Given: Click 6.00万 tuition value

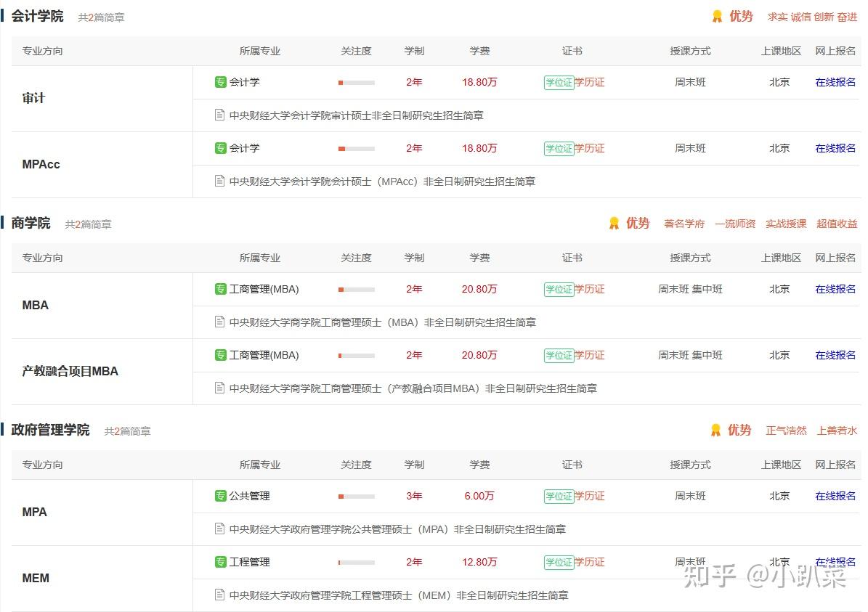Looking at the screenshot, I should click(x=479, y=496).
